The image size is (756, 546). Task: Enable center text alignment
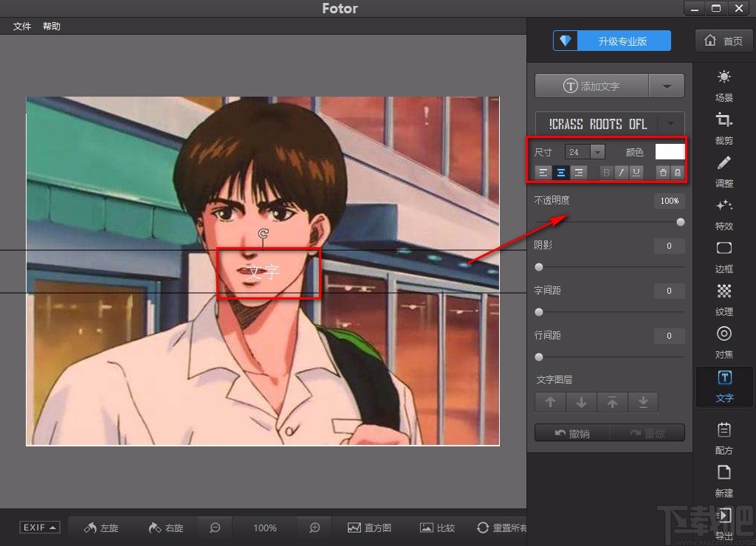[x=560, y=172]
